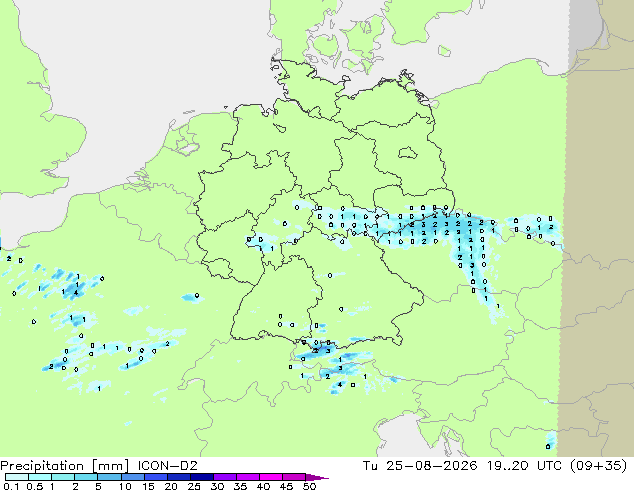The height and width of the screenshot is (490, 634).
Task: Click the '50' scale label
Action: pos(309,486)
